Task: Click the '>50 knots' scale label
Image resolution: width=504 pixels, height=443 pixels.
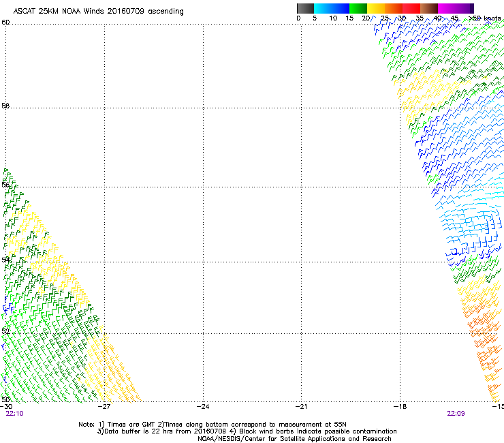Action: [484, 18]
